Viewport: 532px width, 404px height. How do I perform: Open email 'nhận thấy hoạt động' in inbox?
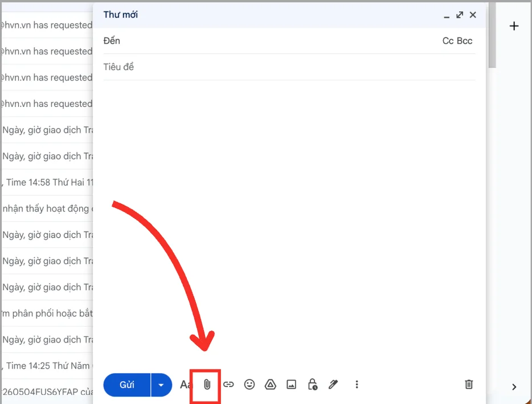tap(47, 208)
